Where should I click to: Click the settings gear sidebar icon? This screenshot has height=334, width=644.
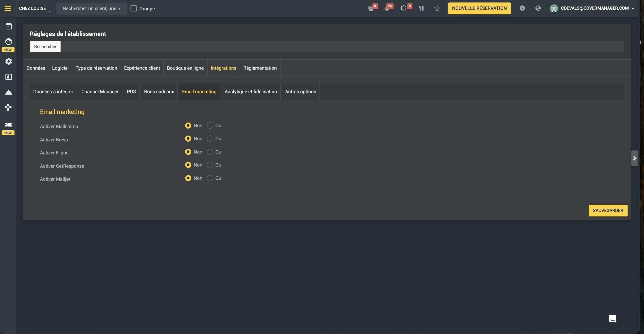point(9,61)
